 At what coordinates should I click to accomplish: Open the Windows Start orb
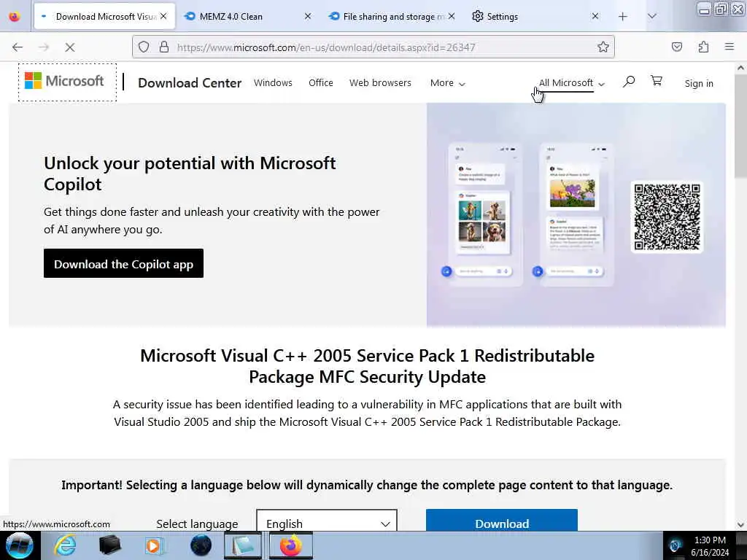pos(19,545)
